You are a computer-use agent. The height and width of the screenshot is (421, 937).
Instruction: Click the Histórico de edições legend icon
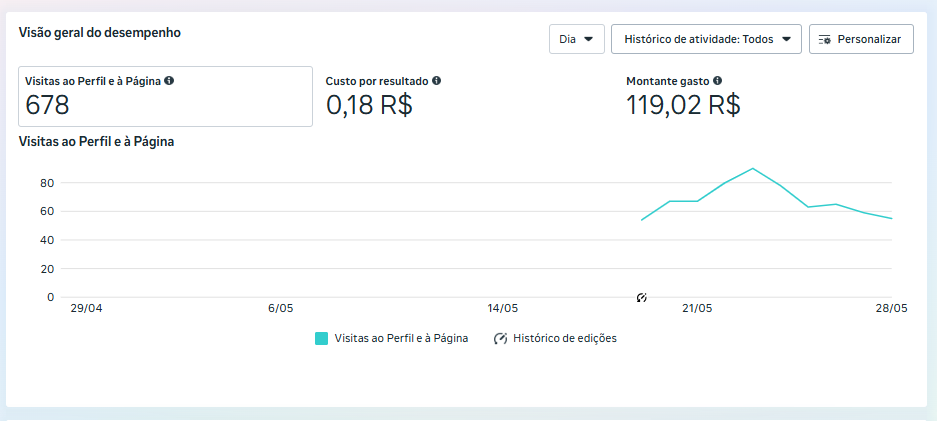pos(500,339)
